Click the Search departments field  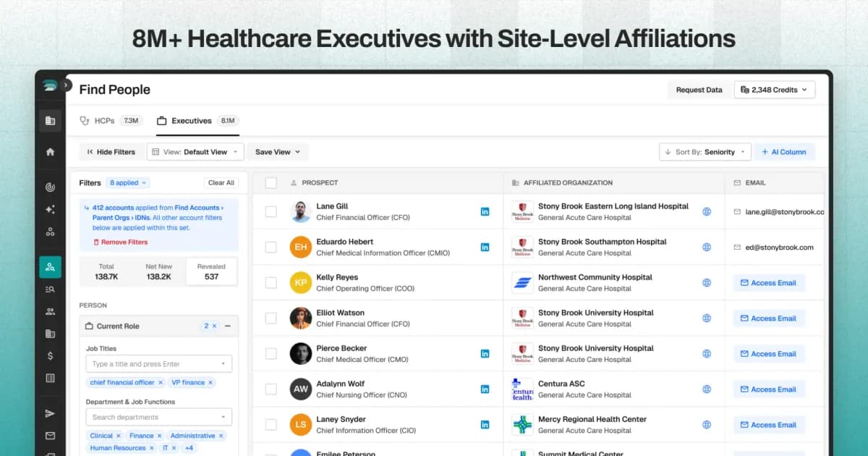[x=159, y=417]
